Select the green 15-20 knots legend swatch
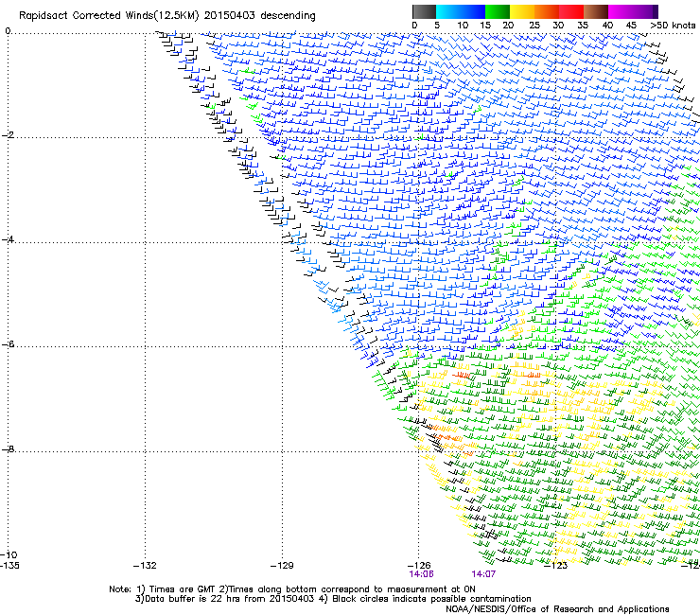Viewport: 700px width, 615px height. pos(498,11)
